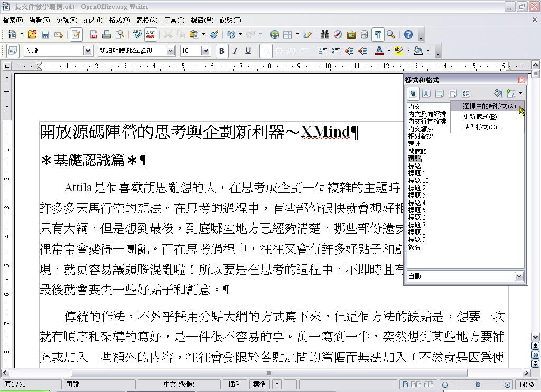Run spelling and grammar check icon

click(x=137, y=34)
